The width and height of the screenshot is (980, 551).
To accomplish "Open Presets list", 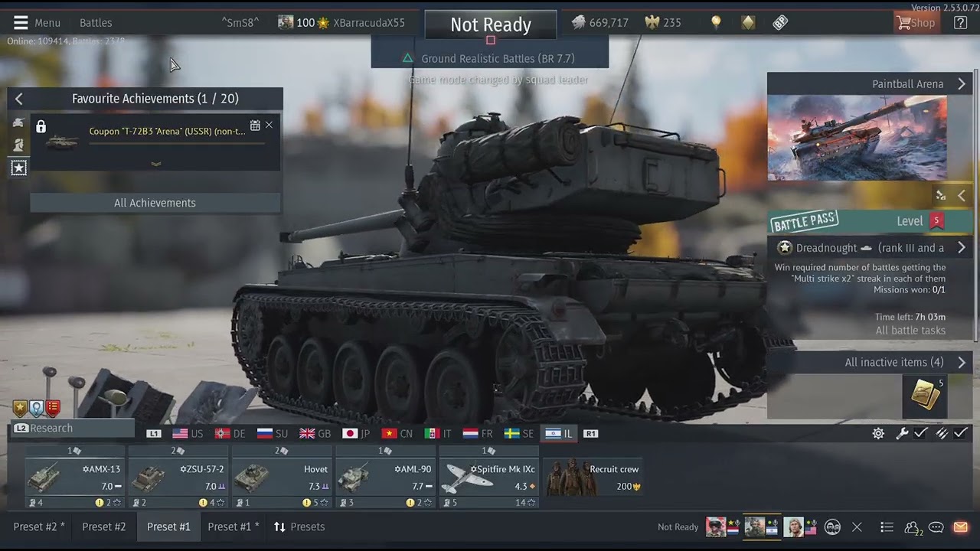I will coord(299,527).
